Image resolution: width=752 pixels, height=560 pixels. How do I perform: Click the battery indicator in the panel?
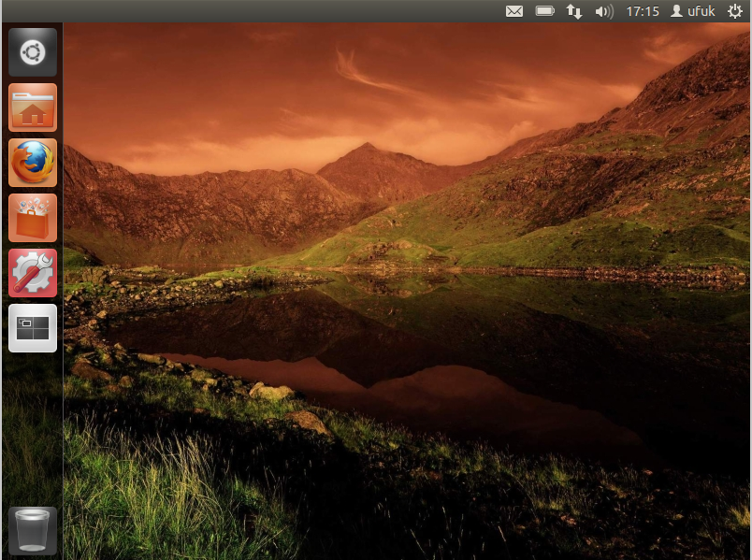[x=544, y=11]
